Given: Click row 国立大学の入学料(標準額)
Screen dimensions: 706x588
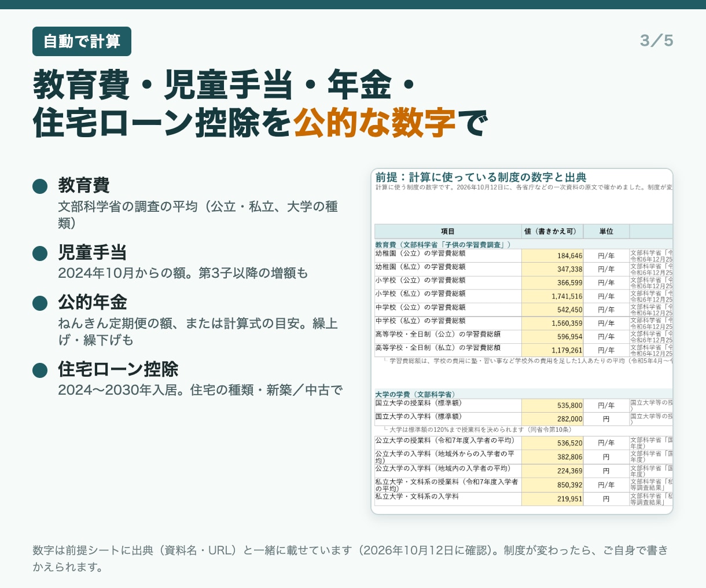Looking at the screenshot, I should coord(524,419).
